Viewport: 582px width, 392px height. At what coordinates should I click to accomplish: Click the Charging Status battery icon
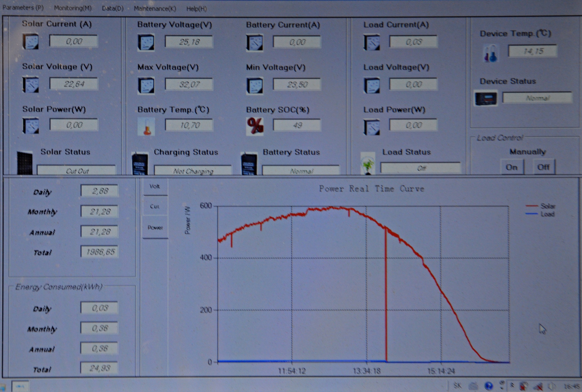(140, 165)
